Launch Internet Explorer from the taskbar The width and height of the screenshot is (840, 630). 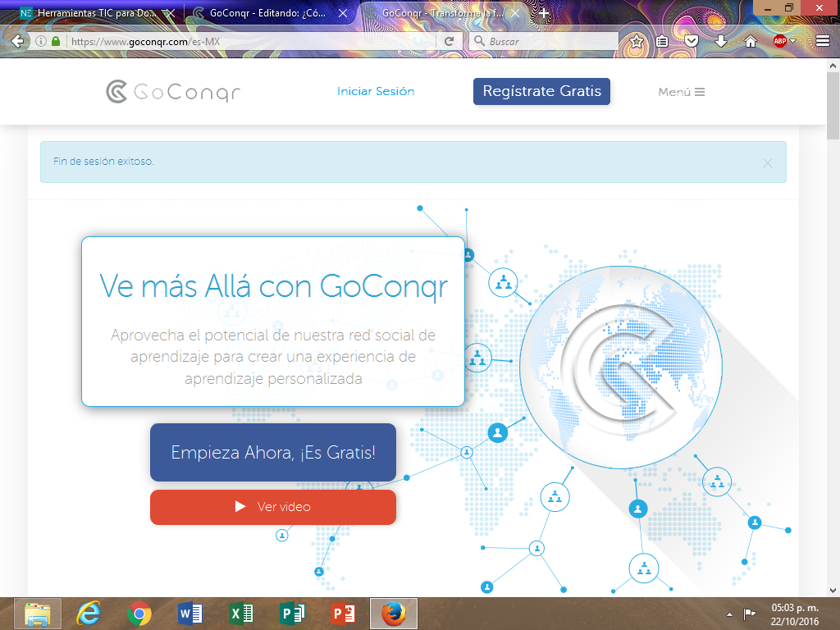pos(89,614)
